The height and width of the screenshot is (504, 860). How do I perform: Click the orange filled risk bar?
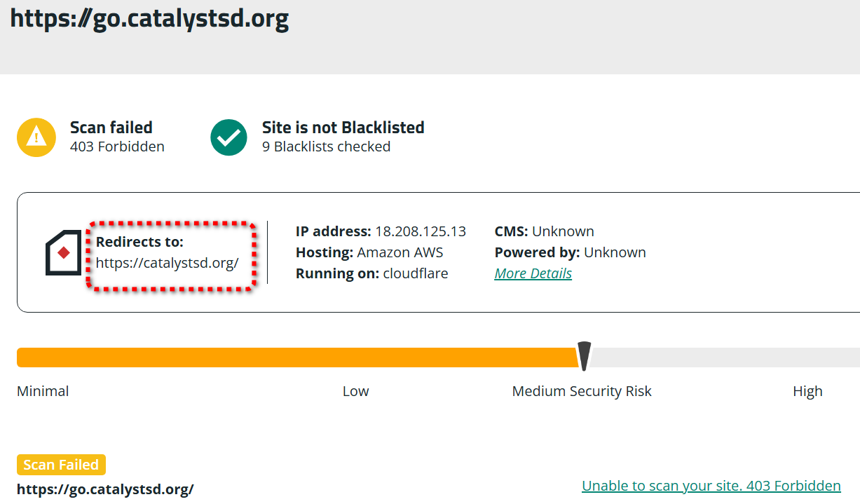coord(294,357)
